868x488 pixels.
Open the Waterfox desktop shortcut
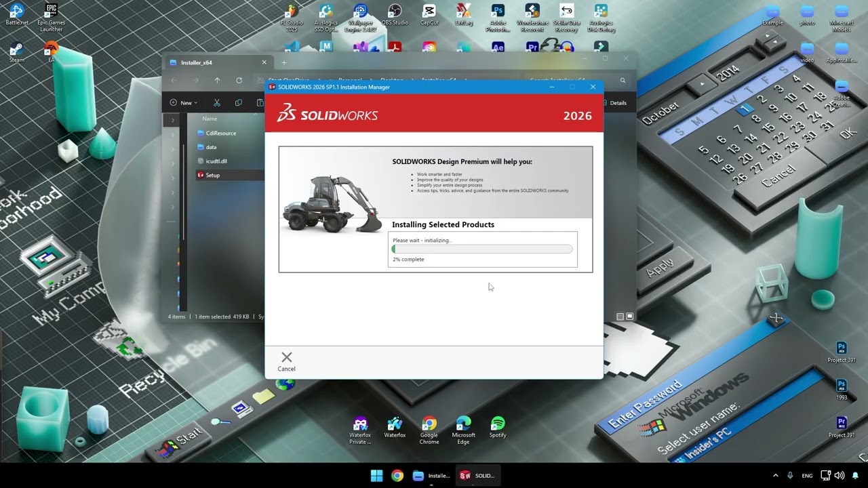(395, 428)
